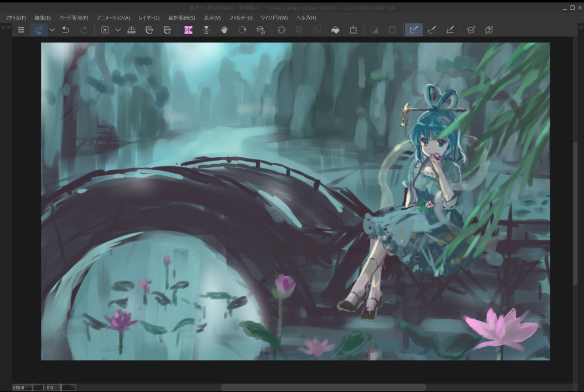Open the フィルター(I) menu
584x392 pixels.
241,18
